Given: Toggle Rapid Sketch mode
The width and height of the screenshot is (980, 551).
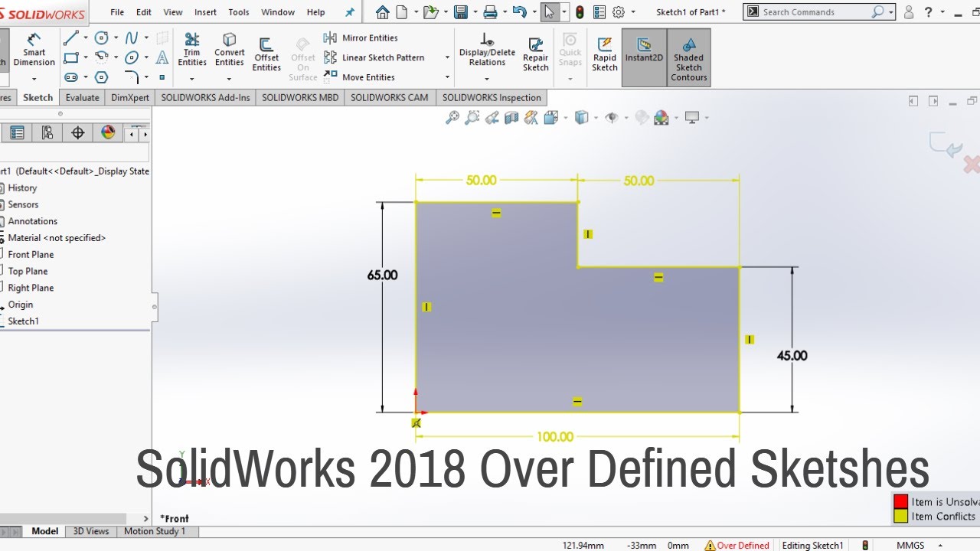Looking at the screenshot, I should pos(605,55).
